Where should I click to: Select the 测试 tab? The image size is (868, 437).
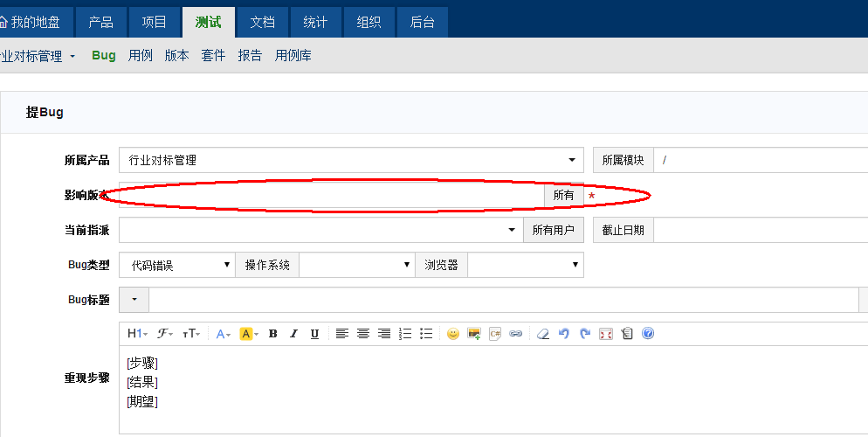[x=208, y=22]
